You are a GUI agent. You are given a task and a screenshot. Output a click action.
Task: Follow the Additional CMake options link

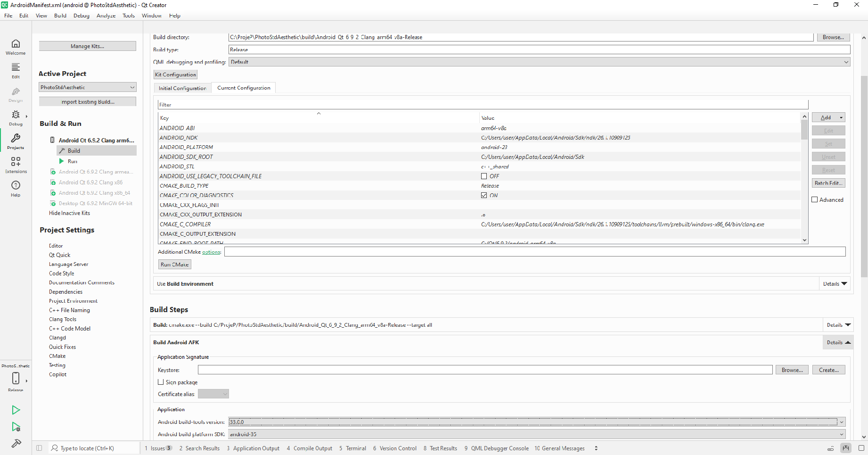tap(211, 252)
